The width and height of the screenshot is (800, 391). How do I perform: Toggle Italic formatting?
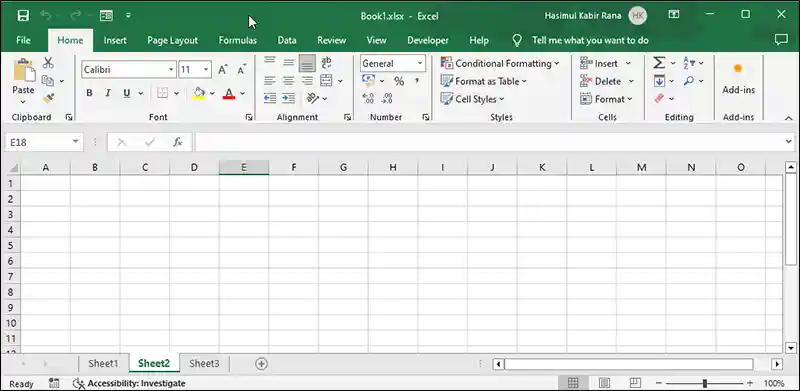coord(108,93)
